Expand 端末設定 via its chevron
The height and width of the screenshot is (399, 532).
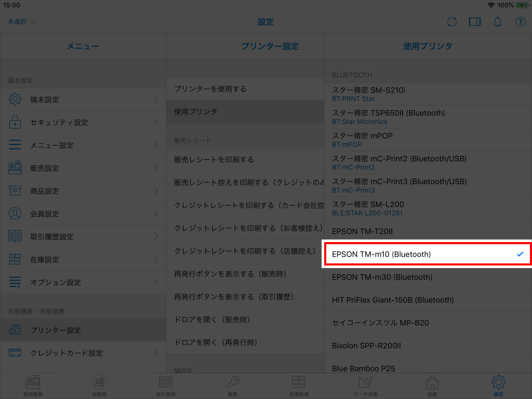point(156,99)
